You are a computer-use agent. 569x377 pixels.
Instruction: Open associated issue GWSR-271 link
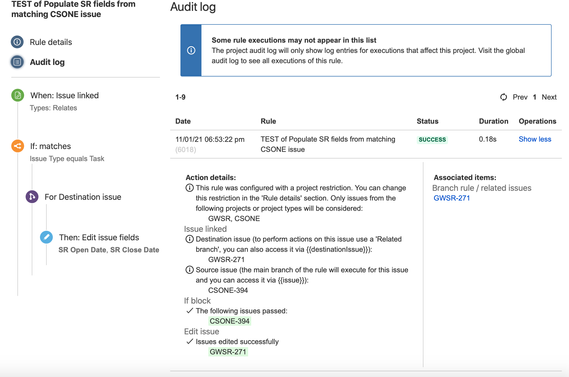[452, 198]
